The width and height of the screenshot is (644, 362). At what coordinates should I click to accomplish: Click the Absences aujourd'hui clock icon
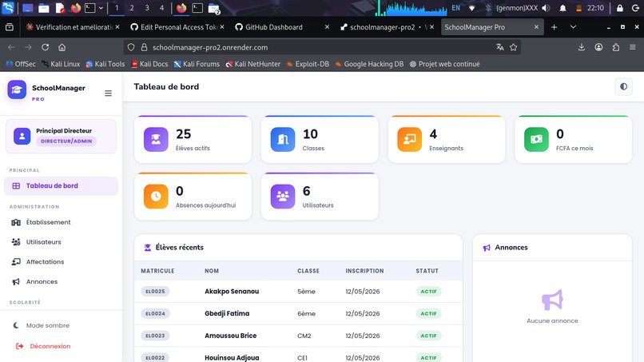(x=156, y=197)
